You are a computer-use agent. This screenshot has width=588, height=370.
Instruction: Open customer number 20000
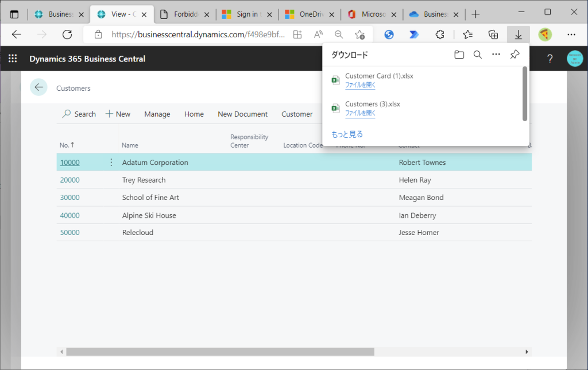[69, 180]
